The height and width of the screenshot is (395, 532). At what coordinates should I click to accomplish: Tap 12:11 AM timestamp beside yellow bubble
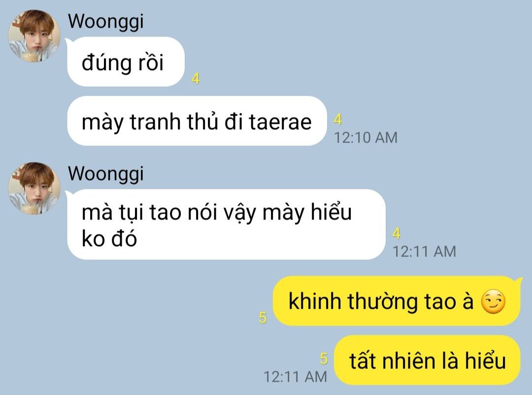[x=295, y=377]
